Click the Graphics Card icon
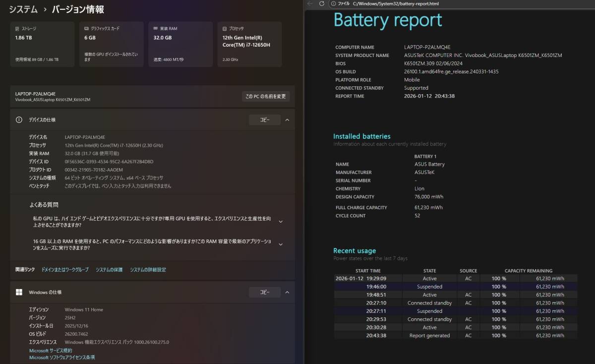Image resolution: width=595 pixels, height=364 pixels. click(x=87, y=29)
